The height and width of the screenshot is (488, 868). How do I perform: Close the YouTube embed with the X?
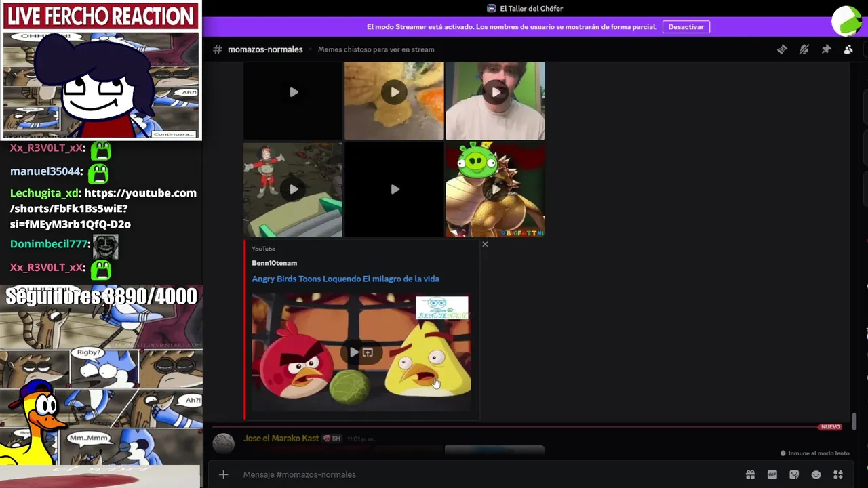click(485, 244)
